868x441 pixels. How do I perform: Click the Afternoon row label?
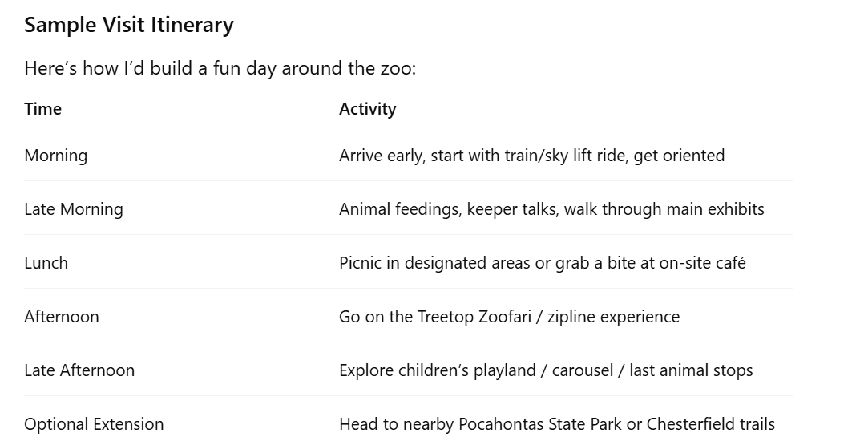[62, 317]
